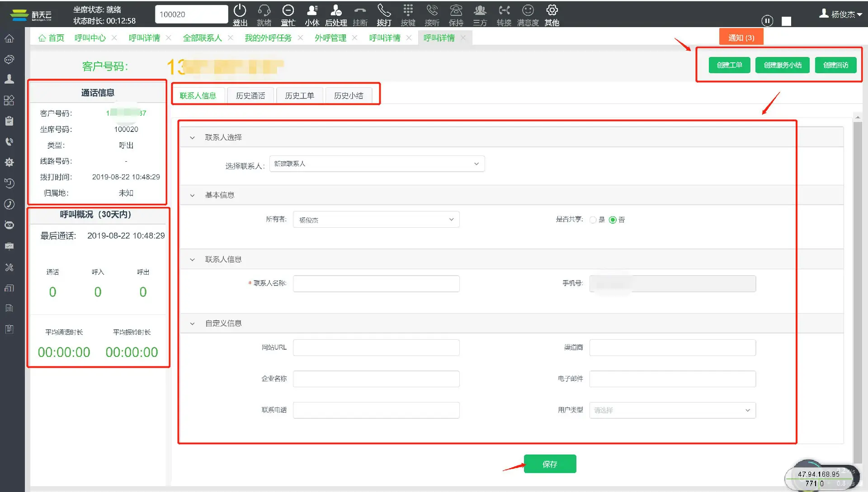The image size is (868, 492).
Task: Collapse the 联系人选择 section
Action: [x=192, y=138]
